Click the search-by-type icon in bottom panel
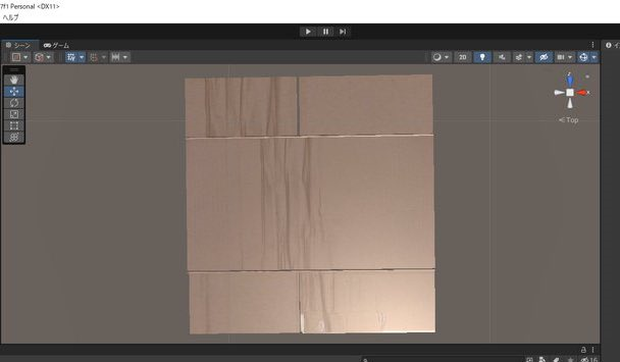 click(x=542, y=359)
